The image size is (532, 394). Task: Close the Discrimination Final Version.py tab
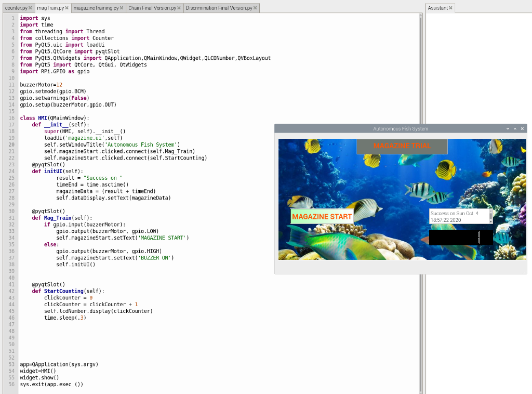[x=255, y=8]
